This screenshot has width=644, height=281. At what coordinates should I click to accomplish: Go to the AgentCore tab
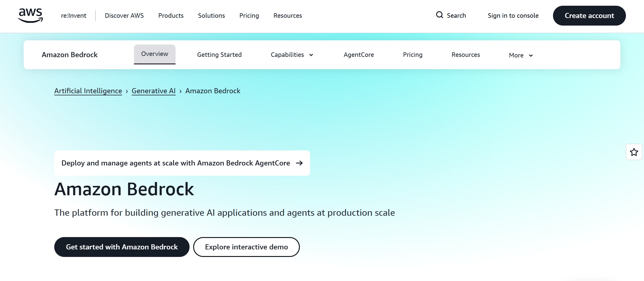click(359, 55)
